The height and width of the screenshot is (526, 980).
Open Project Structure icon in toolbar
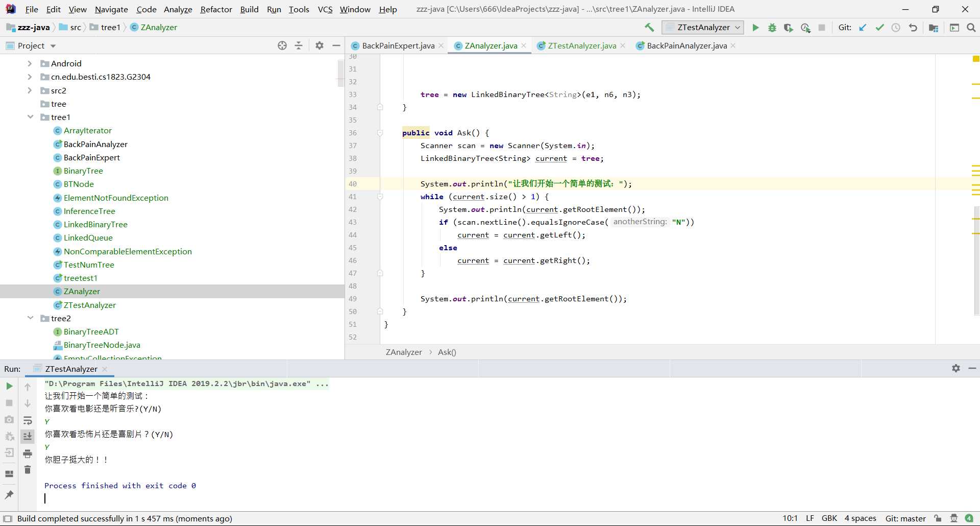tap(934, 28)
